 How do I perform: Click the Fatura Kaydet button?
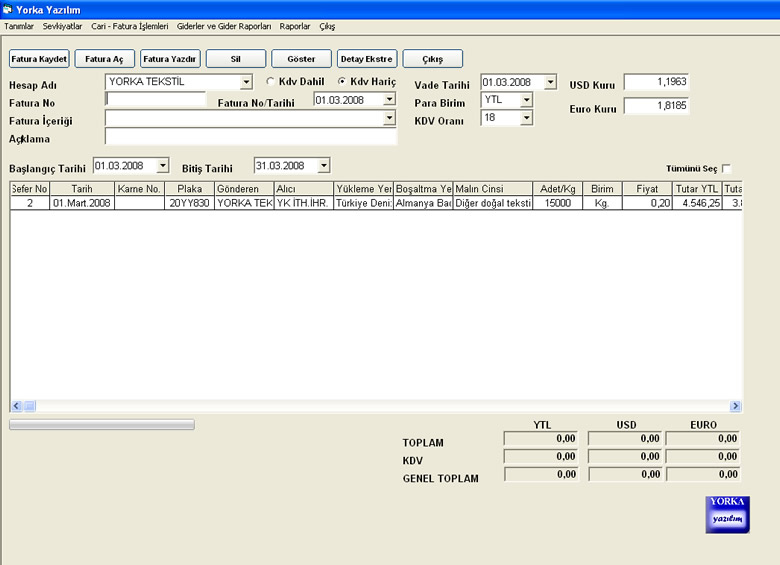coord(39,59)
